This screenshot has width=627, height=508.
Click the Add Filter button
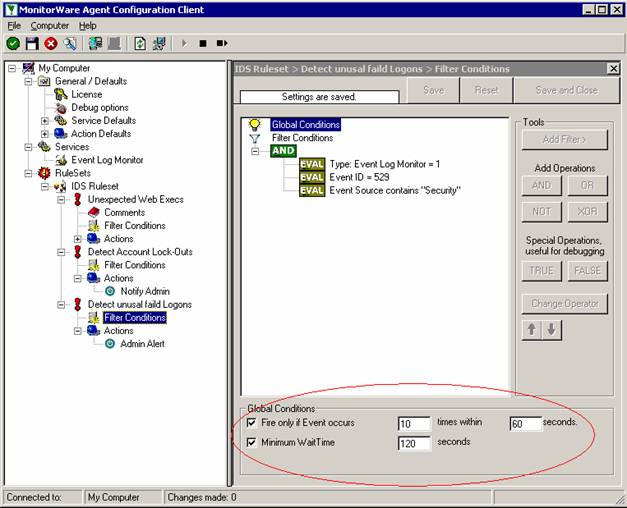[565, 140]
